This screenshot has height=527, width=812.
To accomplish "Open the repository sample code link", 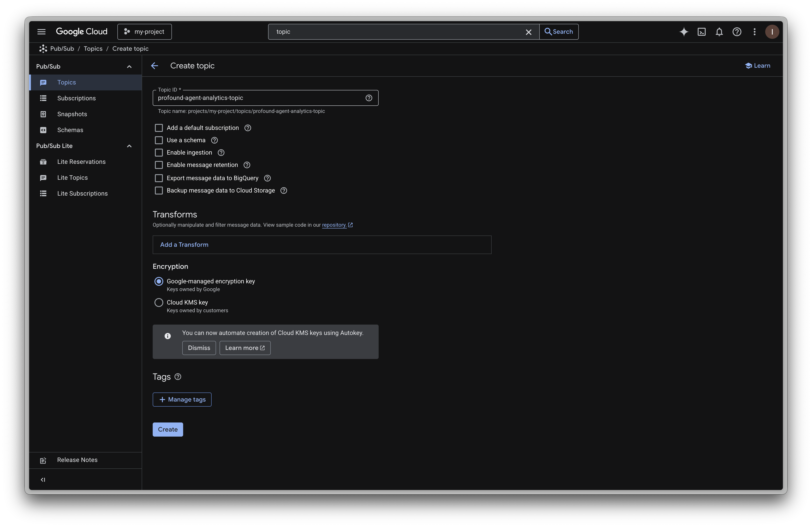I will 334,225.
